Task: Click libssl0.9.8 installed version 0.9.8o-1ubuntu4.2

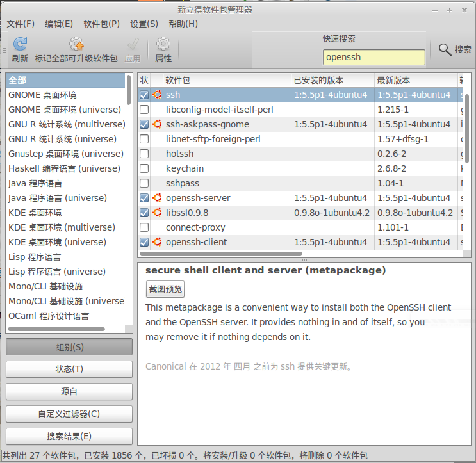Action: (332, 213)
